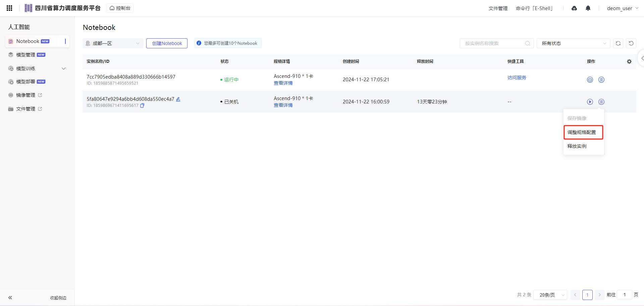
Task: Open the 所有状态 status filter dropdown
Action: click(574, 43)
